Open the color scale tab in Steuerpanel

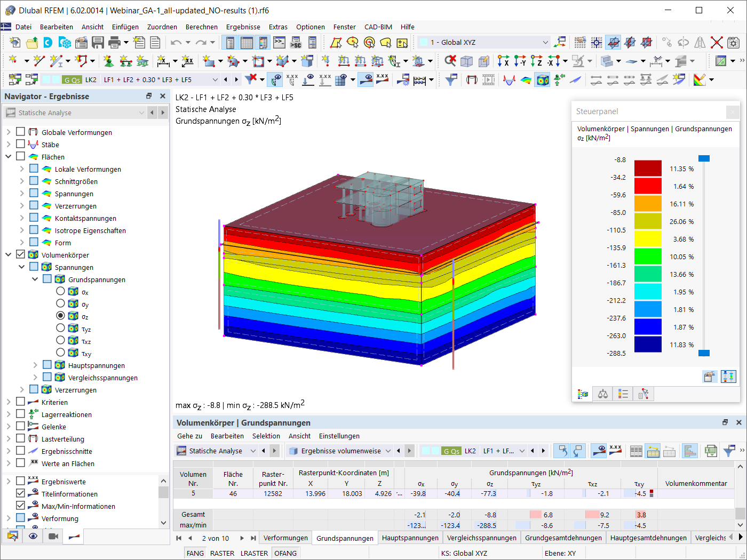pyautogui.click(x=583, y=394)
